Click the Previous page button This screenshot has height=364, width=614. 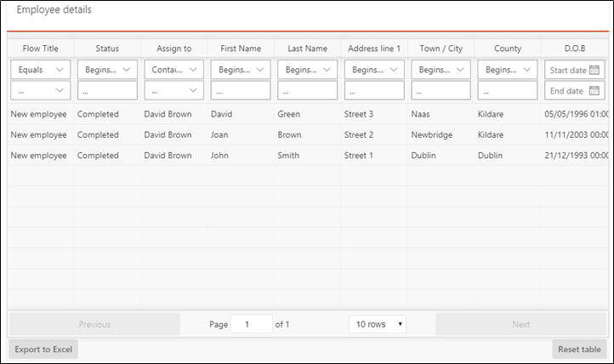click(94, 324)
